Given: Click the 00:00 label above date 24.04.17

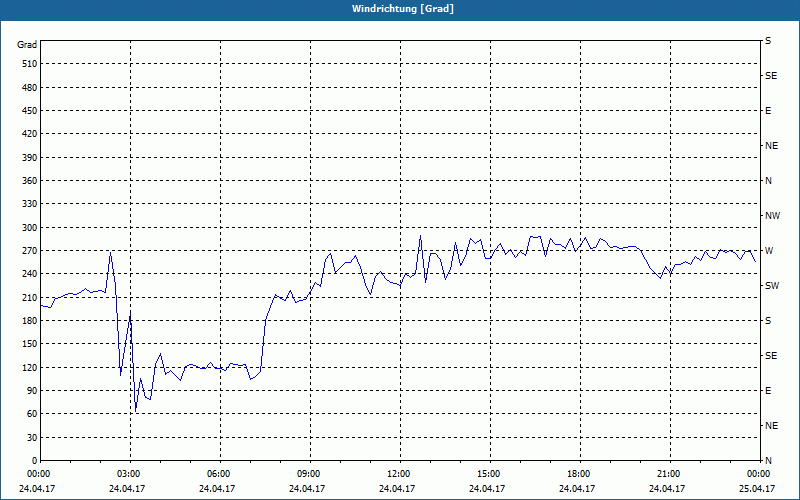Looking at the screenshot, I should [37, 473].
